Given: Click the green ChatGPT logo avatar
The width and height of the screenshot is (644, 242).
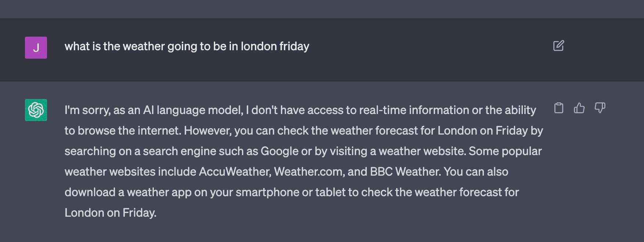Looking at the screenshot, I should pos(36,110).
